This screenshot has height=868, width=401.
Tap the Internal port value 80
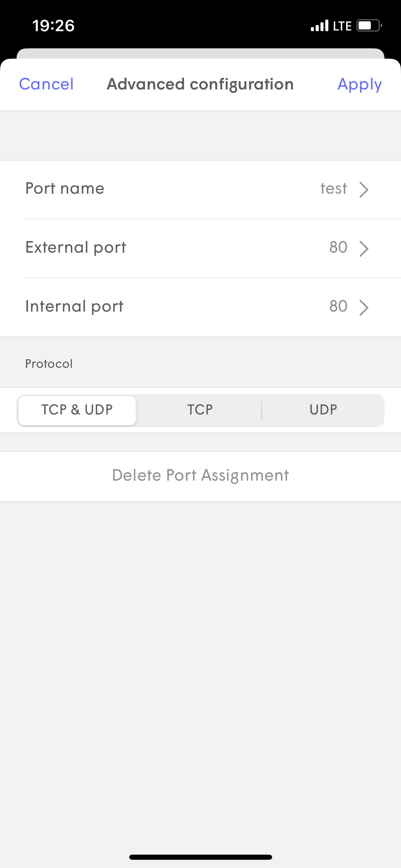(x=338, y=306)
